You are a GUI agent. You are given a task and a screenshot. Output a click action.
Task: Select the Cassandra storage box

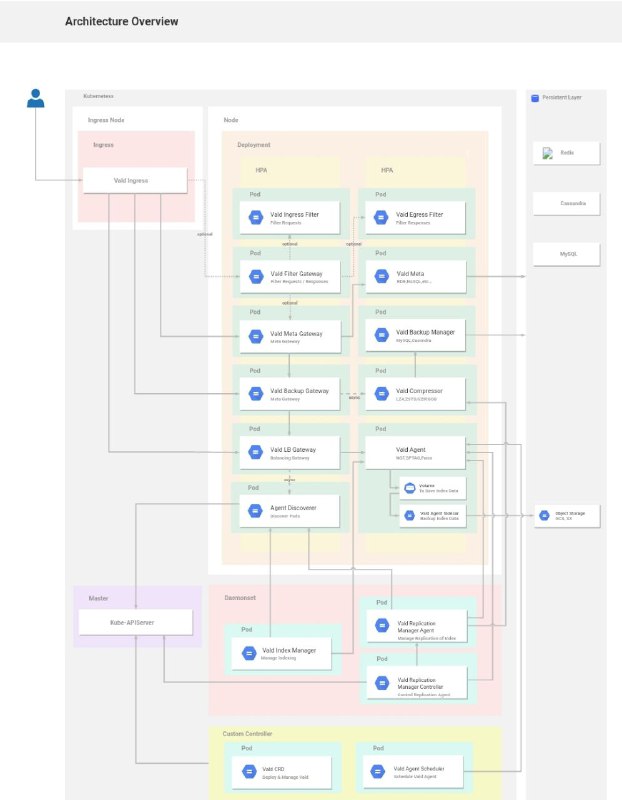click(x=566, y=204)
